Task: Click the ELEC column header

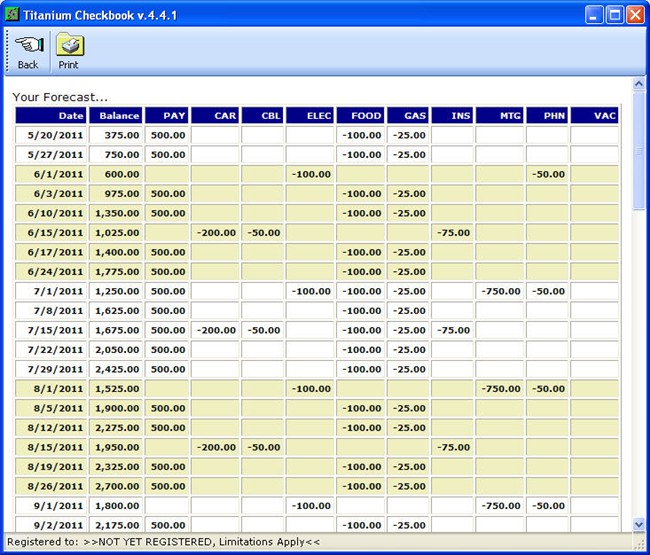Action: click(310, 116)
